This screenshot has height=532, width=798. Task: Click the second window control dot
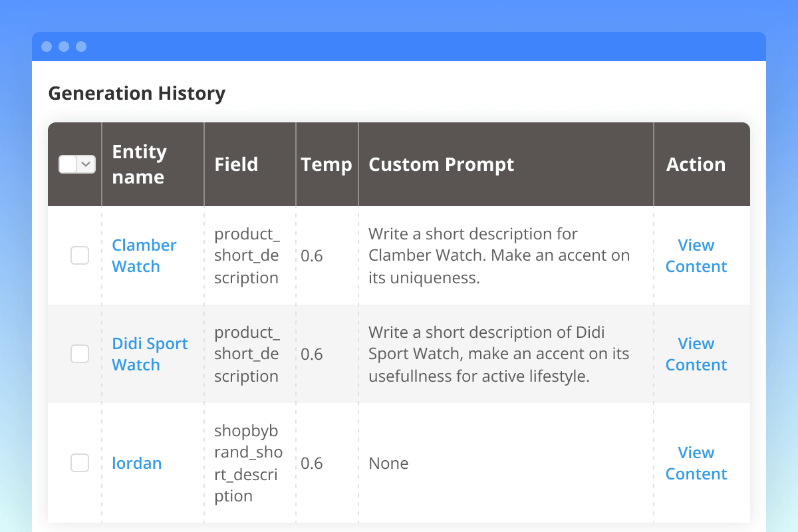click(64, 47)
